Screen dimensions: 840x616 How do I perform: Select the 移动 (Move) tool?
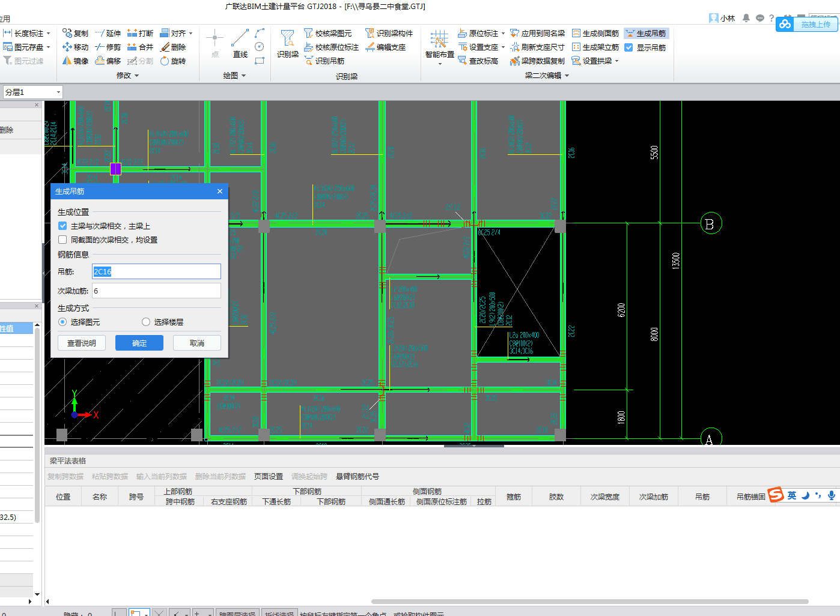[x=75, y=47]
